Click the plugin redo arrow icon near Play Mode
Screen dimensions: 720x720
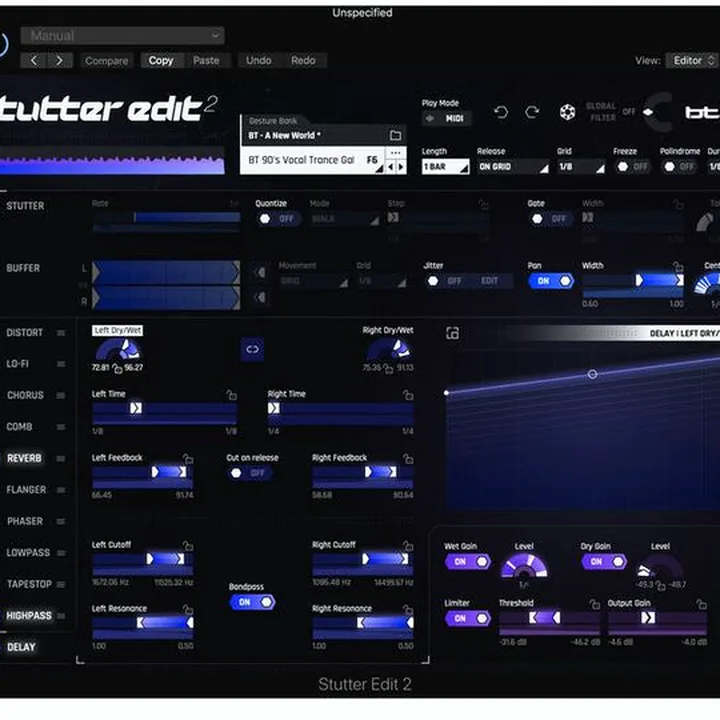532,112
